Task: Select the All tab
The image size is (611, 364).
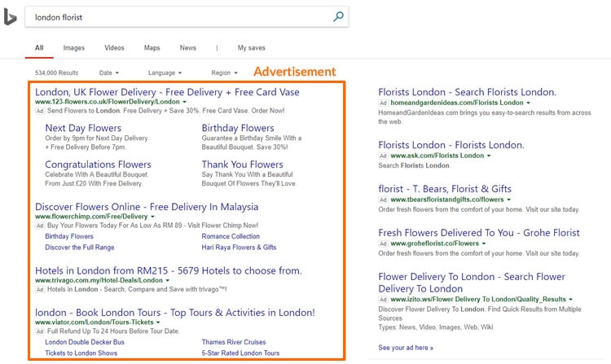Action: pyautogui.click(x=39, y=48)
